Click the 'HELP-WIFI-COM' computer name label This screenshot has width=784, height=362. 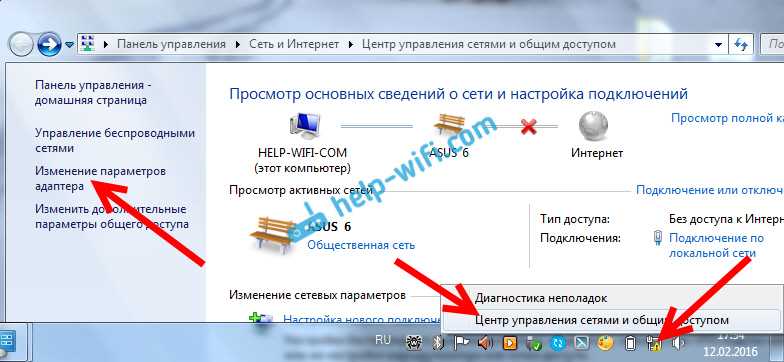tap(302, 152)
